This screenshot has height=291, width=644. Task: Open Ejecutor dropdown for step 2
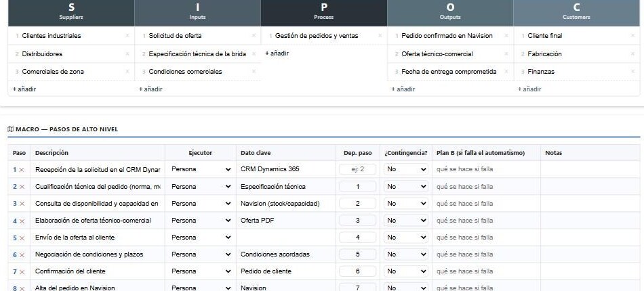click(x=201, y=186)
